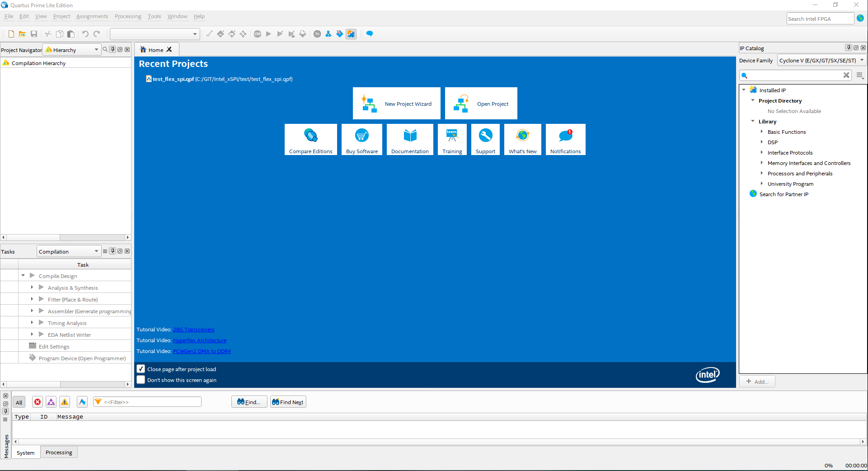Image resolution: width=868 pixels, height=471 pixels.
Task: Open the 28G Transceivers tutorial video link
Action: point(194,330)
